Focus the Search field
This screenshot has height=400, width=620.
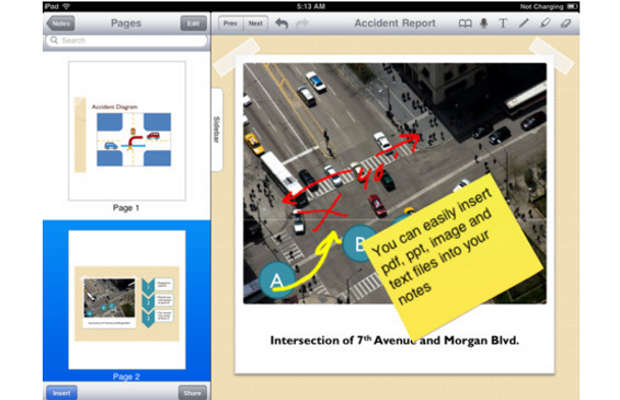point(127,40)
